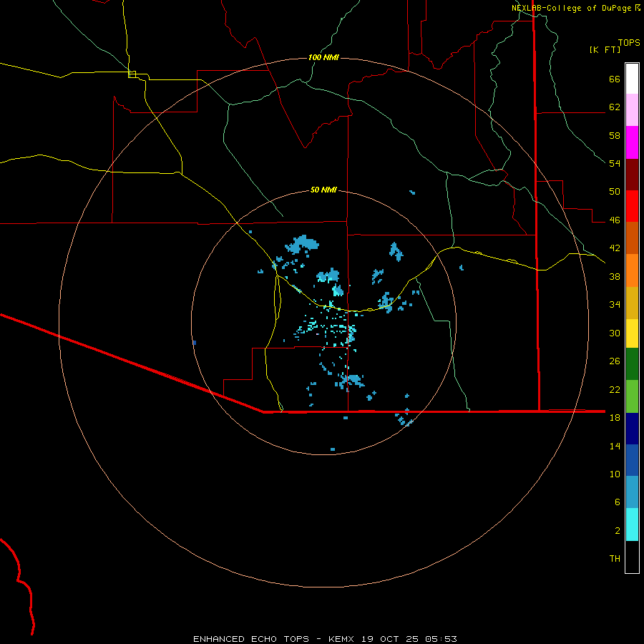Click the magenta legend swatch
Image resolution: width=644 pixels, height=644 pixels.
click(632, 142)
